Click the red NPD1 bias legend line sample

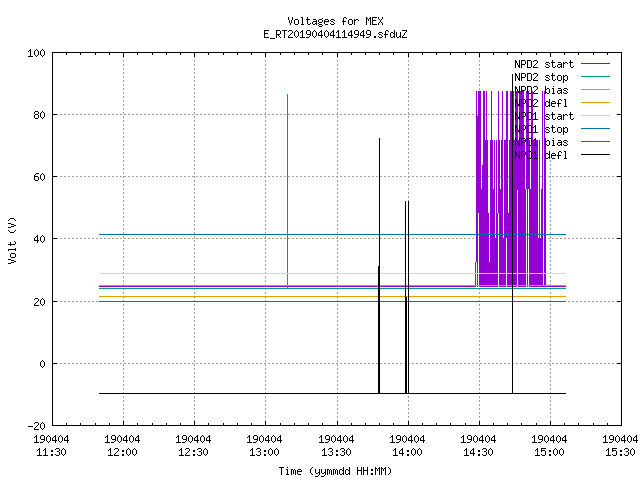click(596, 142)
